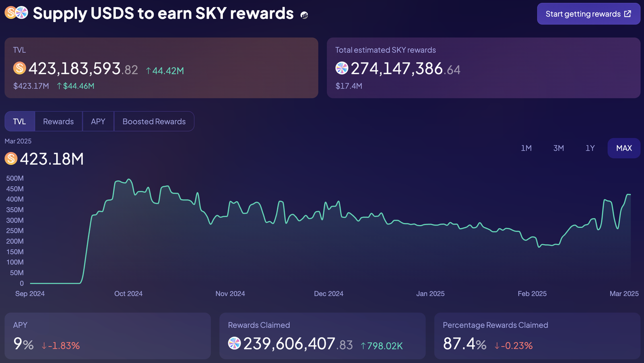Click the Supply USDS to earn SKY rewards heading
This screenshot has height=363, width=644.
[x=163, y=14]
